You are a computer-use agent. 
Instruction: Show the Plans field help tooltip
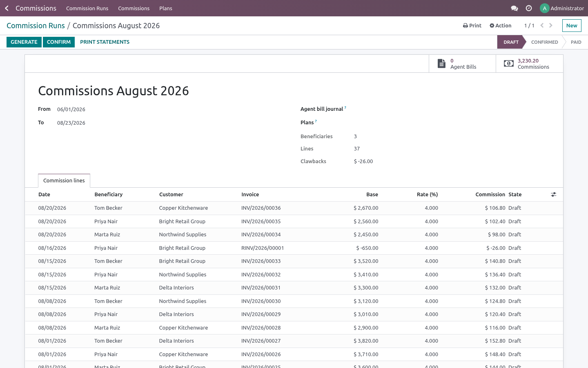point(316,121)
